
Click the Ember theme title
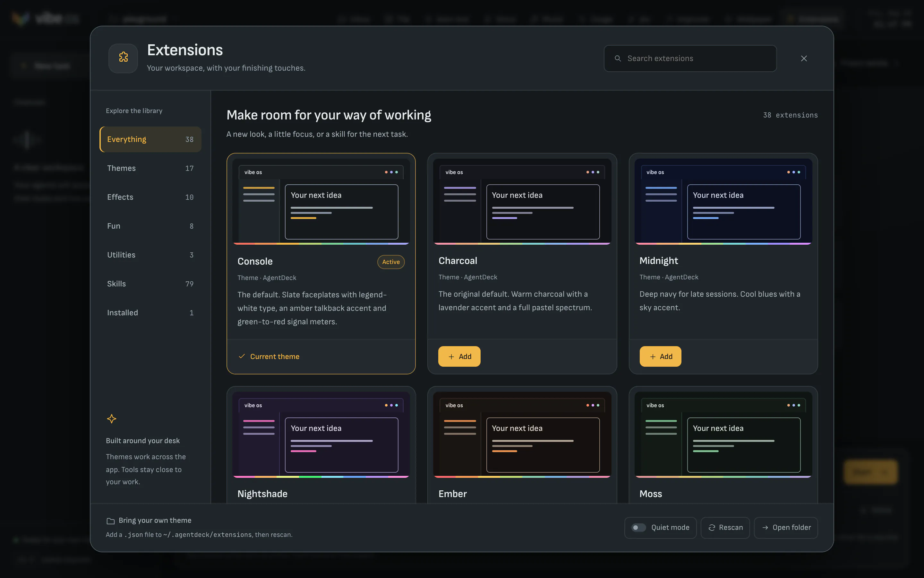452,494
